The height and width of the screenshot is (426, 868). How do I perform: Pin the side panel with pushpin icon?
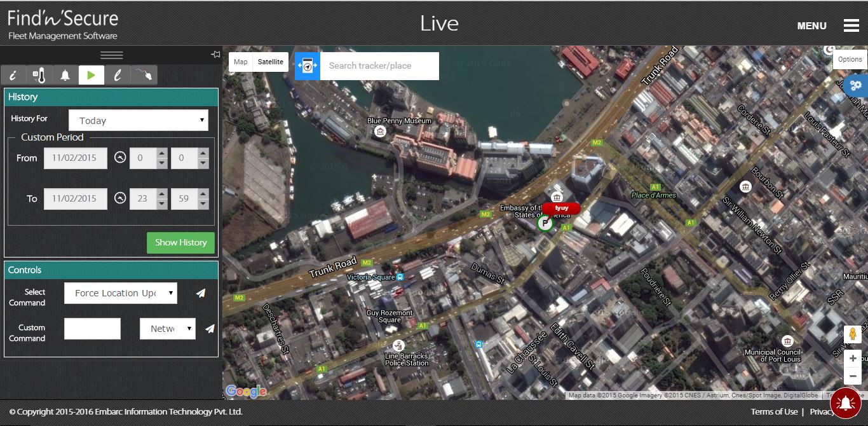tap(215, 55)
